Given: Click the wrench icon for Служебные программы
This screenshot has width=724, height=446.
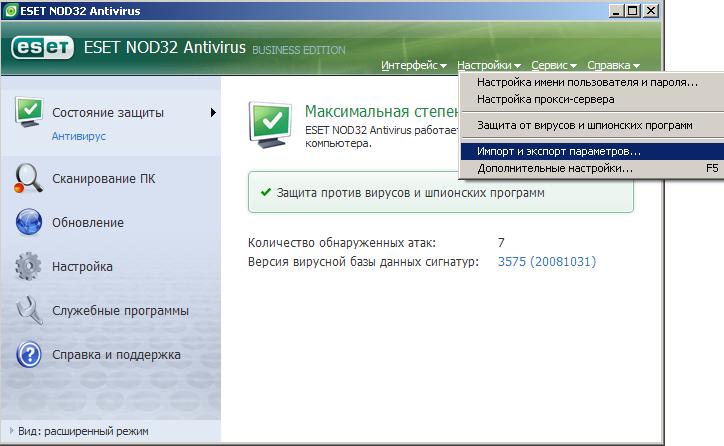Looking at the screenshot, I should (x=29, y=310).
